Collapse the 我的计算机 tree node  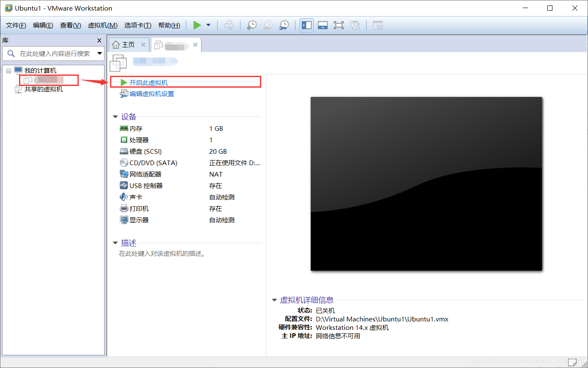[x=8, y=71]
